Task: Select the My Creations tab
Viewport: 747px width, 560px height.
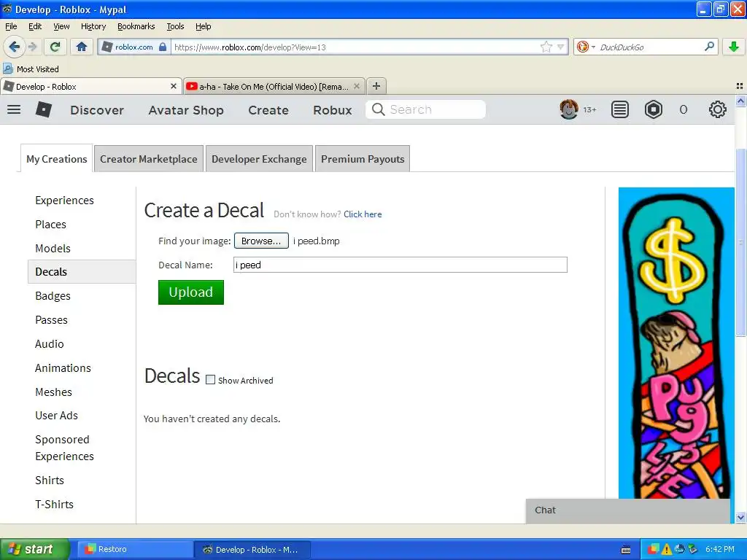Action: click(57, 159)
